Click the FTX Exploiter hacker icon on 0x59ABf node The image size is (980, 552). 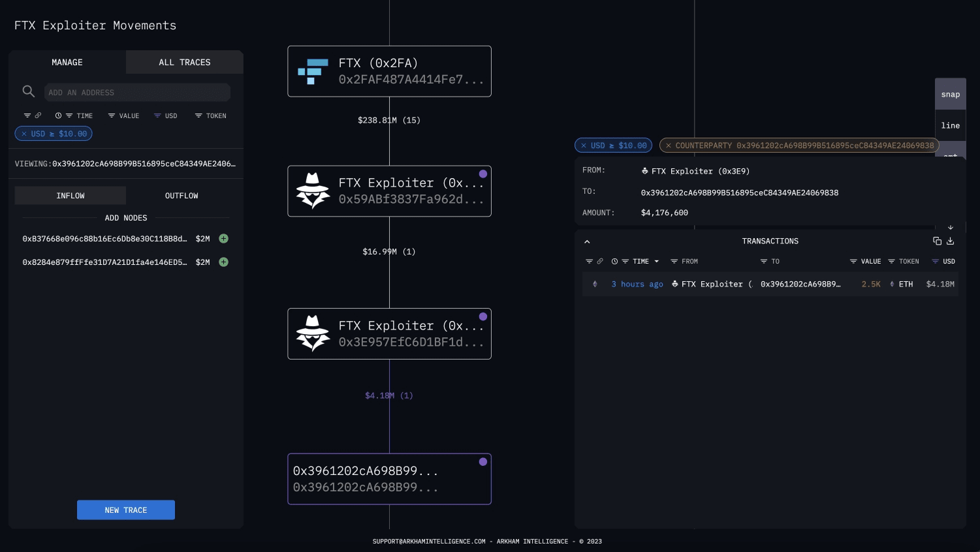click(x=313, y=191)
